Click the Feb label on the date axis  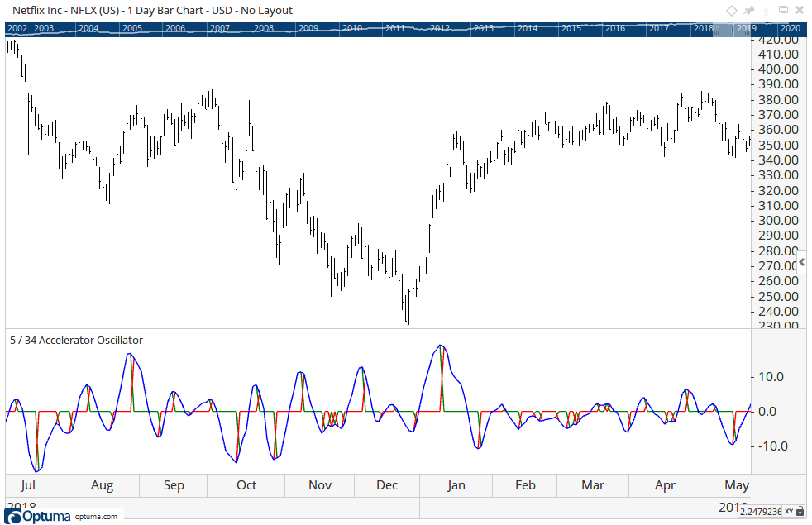click(525, 485)
